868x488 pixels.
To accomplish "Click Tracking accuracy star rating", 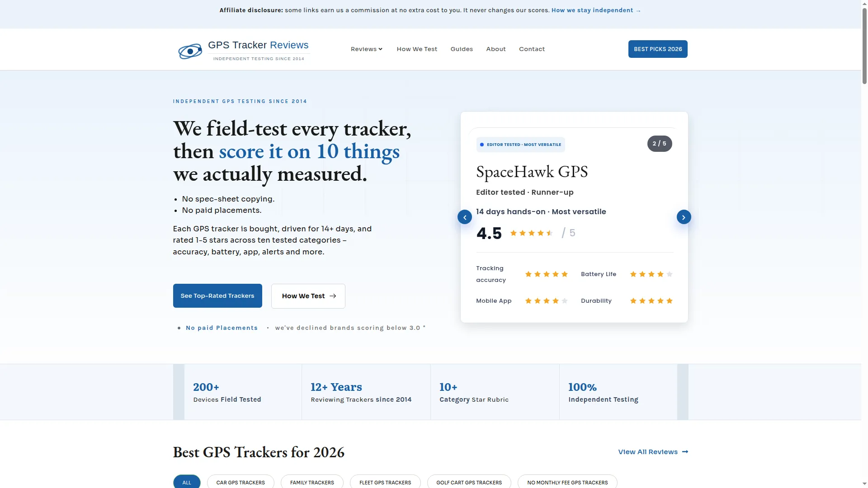I will pyautogui.click(x=546, y=274).
